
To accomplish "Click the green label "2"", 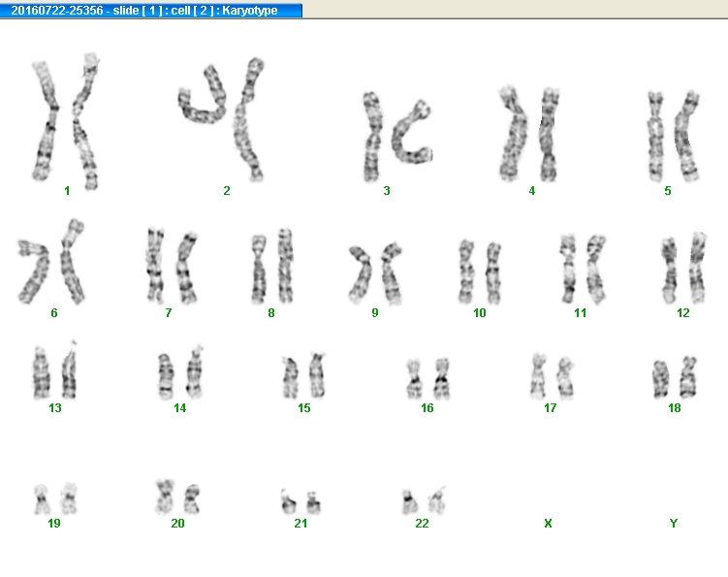I will [x=227, y=191].
